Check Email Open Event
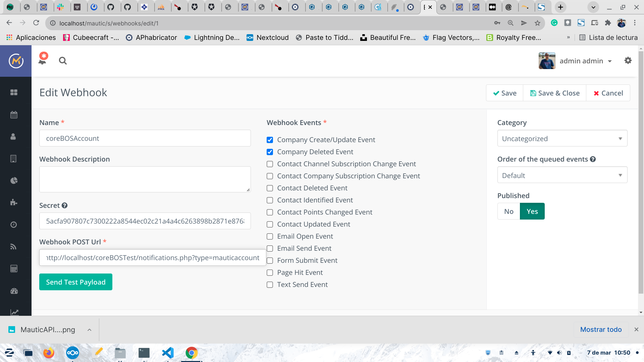Viewport: 644px width, 362px height. click(270, 236)
